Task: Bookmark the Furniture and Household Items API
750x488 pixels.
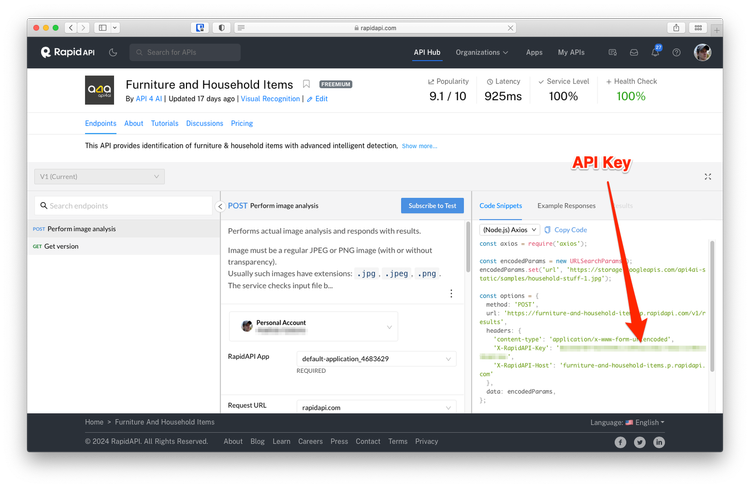Action: [306, 84]
